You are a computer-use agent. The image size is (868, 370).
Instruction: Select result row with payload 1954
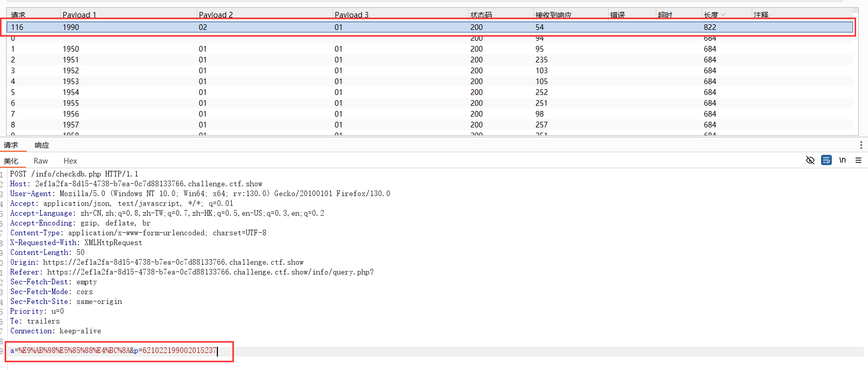click(x=430, y=92)
